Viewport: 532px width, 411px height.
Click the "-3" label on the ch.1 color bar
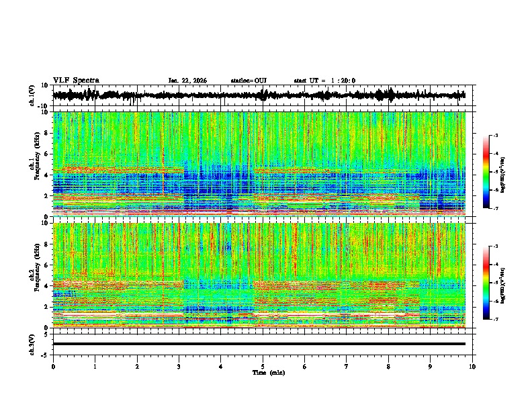(495, 135)
